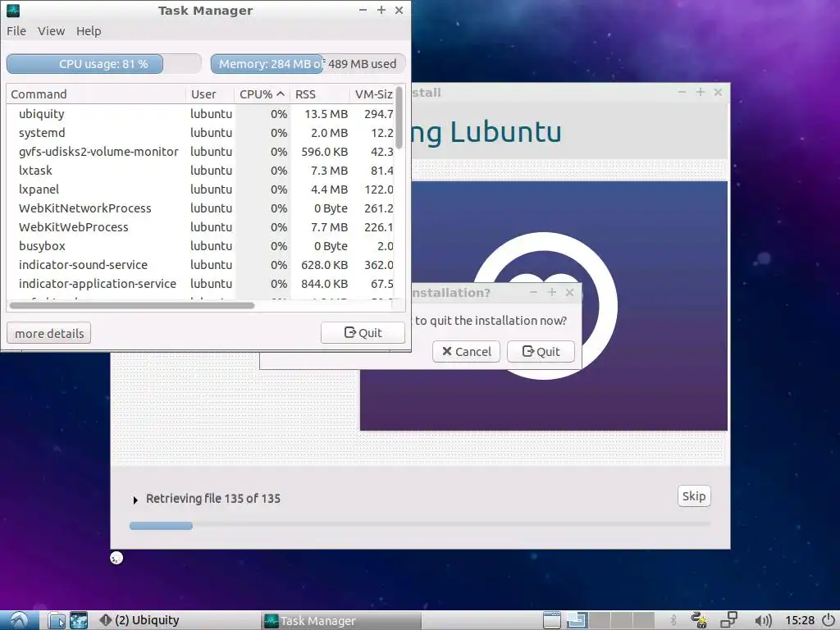This screenshot has width=840, height=630.
Task: Select first desktop in the workspace pager
Action: coord(577,620)
